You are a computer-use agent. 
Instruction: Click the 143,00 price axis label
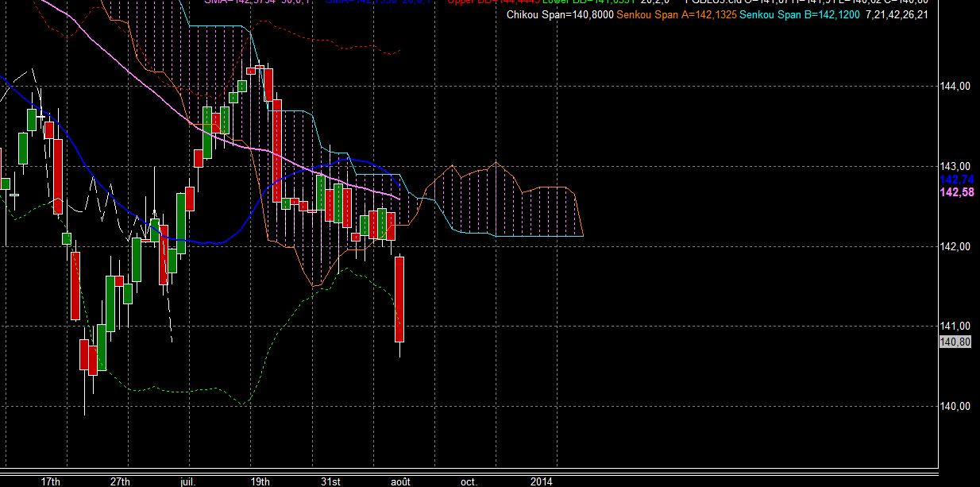[x=955, y=166]
